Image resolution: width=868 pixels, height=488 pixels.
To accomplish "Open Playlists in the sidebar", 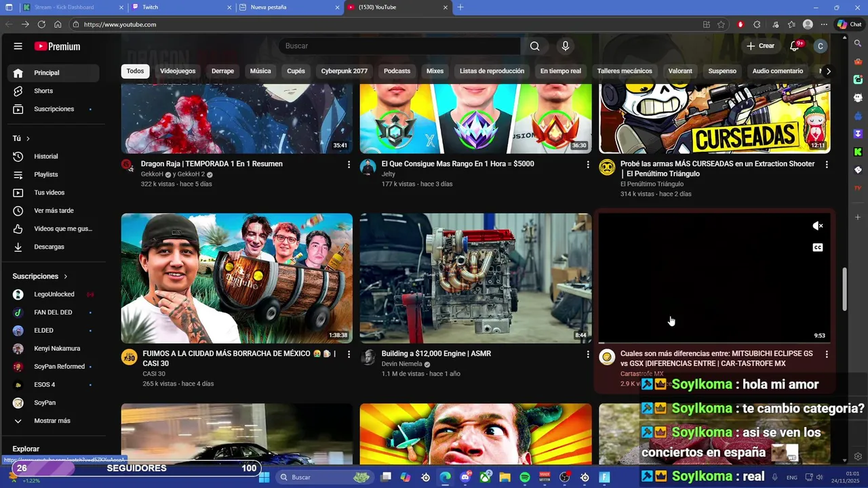I will coord(54,175).
